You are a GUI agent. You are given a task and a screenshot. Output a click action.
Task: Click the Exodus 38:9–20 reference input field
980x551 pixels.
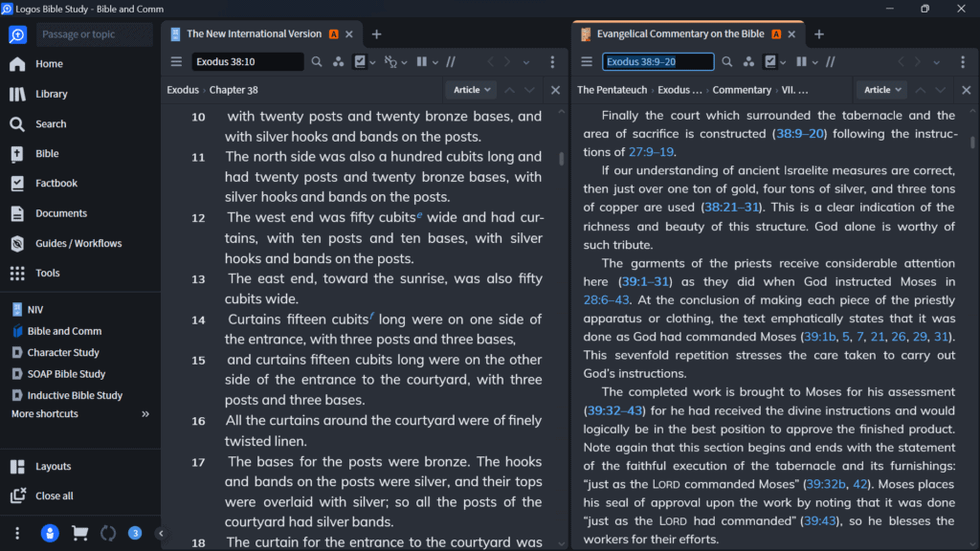pos(660,60)
